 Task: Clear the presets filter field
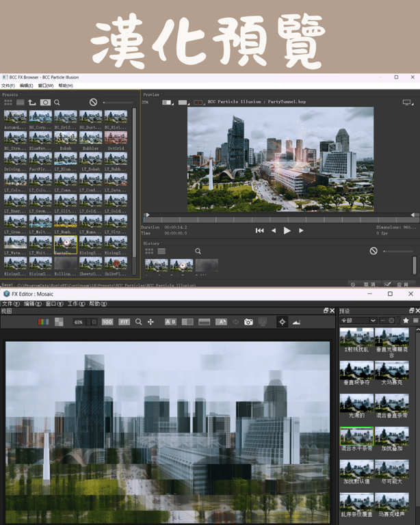(x=391, y=321)
